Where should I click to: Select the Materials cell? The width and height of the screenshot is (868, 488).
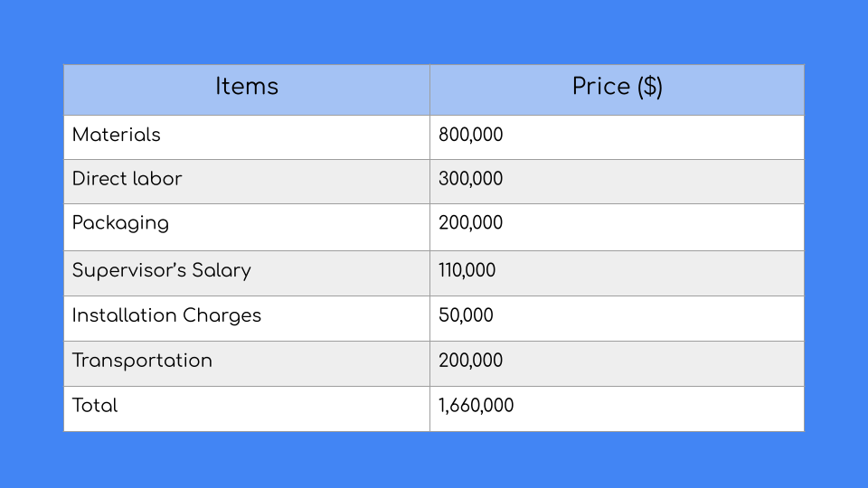117,136
